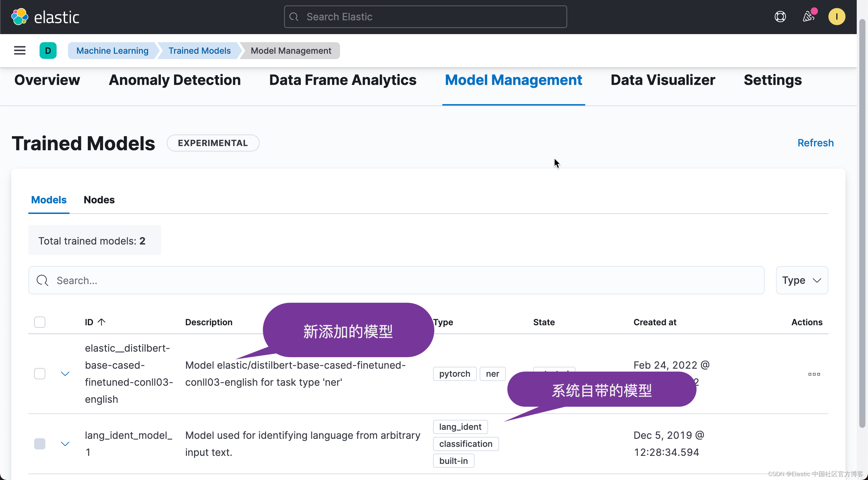Open actions menu for distilbert model
This screenshot has height=480, width=868.
814,374
